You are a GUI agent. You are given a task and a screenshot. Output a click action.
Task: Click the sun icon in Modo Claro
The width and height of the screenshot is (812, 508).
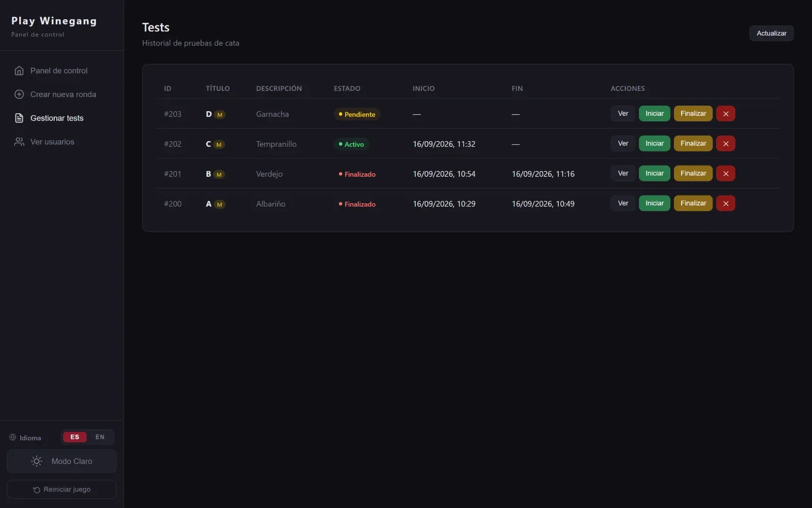(x=37, y=461)
